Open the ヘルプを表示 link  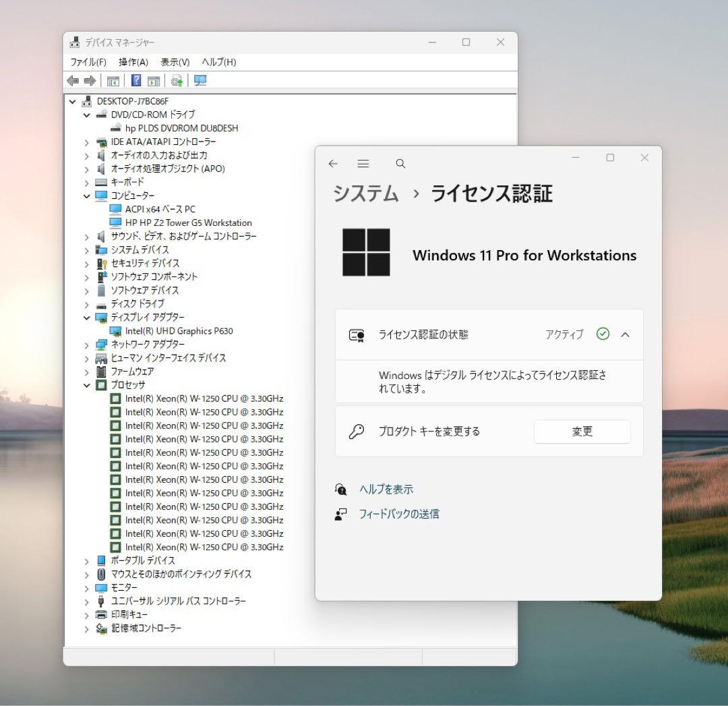click(x=386, y=489)
